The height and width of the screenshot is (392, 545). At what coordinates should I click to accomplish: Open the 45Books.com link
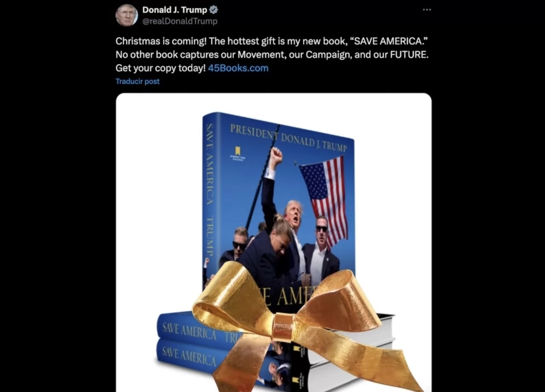tap(238, 68)
